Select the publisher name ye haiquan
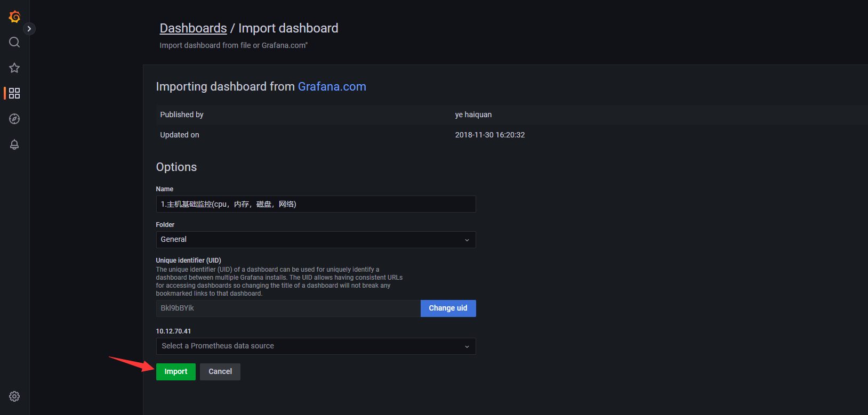This screenshot has width=868, height=415. point(473,115)
